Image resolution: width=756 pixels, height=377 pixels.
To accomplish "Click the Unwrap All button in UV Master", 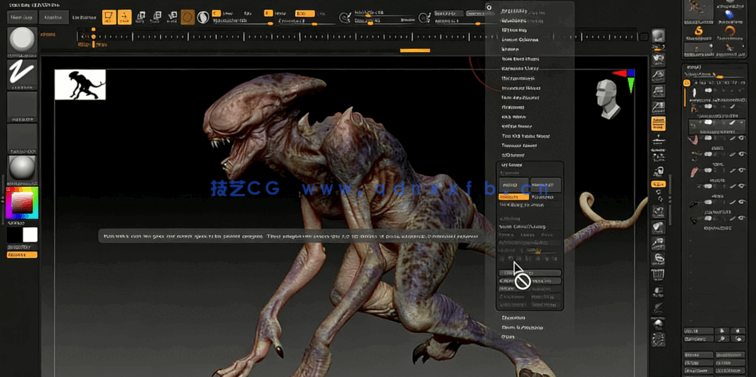I will 546,185.
